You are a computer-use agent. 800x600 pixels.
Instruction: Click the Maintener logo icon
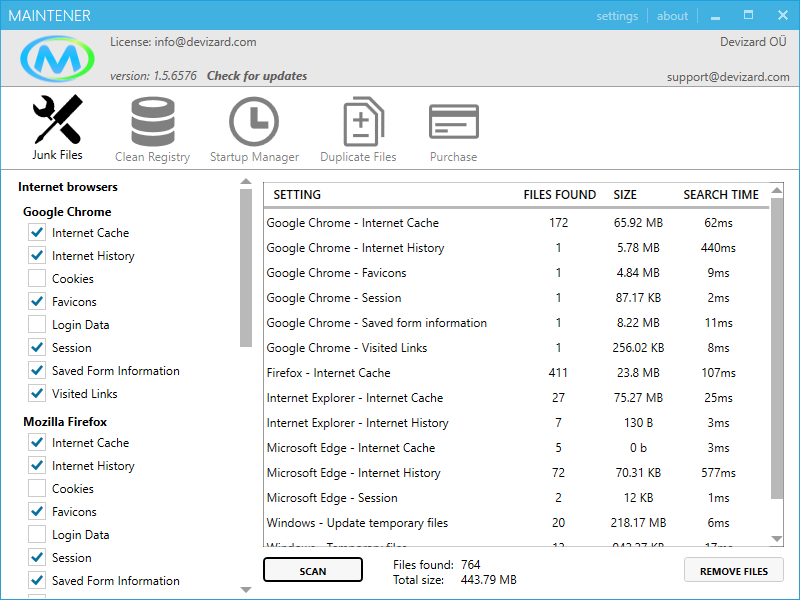coord(57,60)
